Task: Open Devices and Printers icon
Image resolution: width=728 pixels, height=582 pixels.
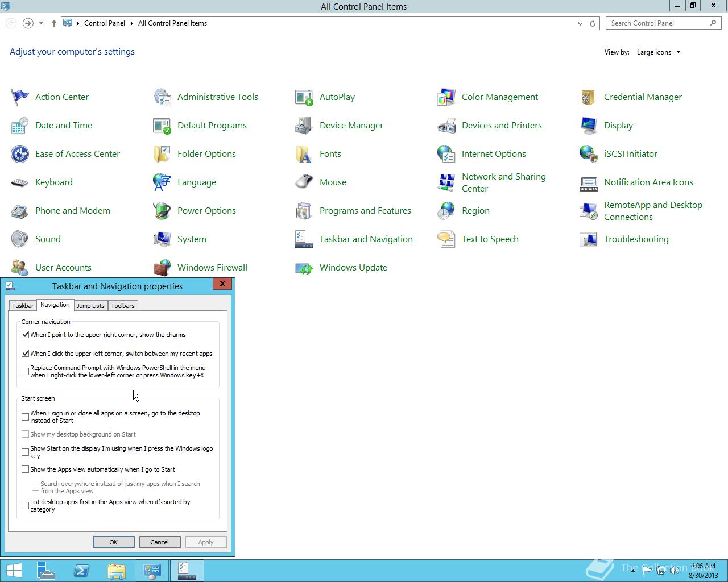Action: (446, 126)
